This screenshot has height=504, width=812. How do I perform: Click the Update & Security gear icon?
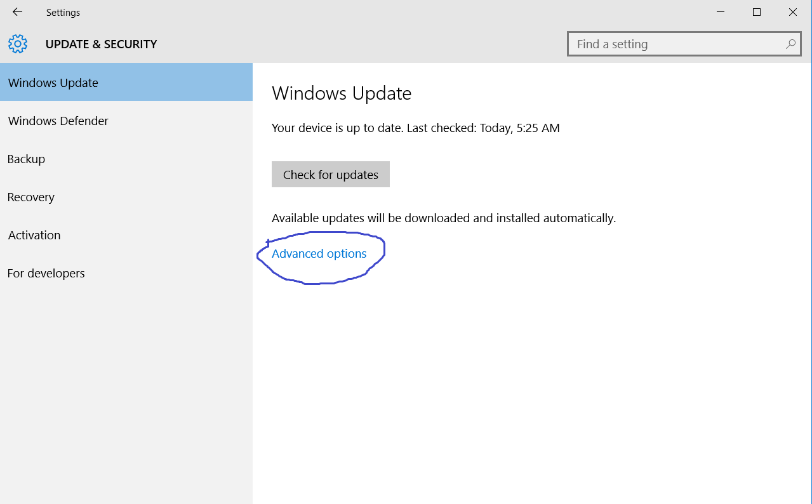point(18,44)
